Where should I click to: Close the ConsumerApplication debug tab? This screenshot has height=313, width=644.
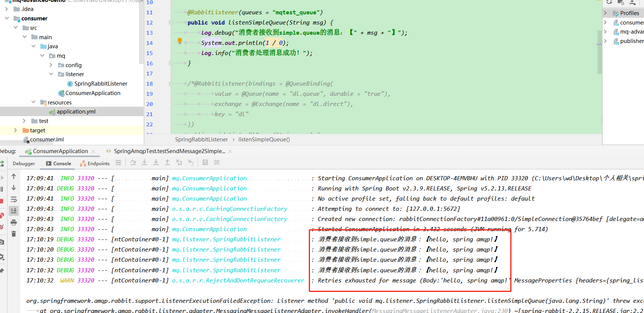93,151
